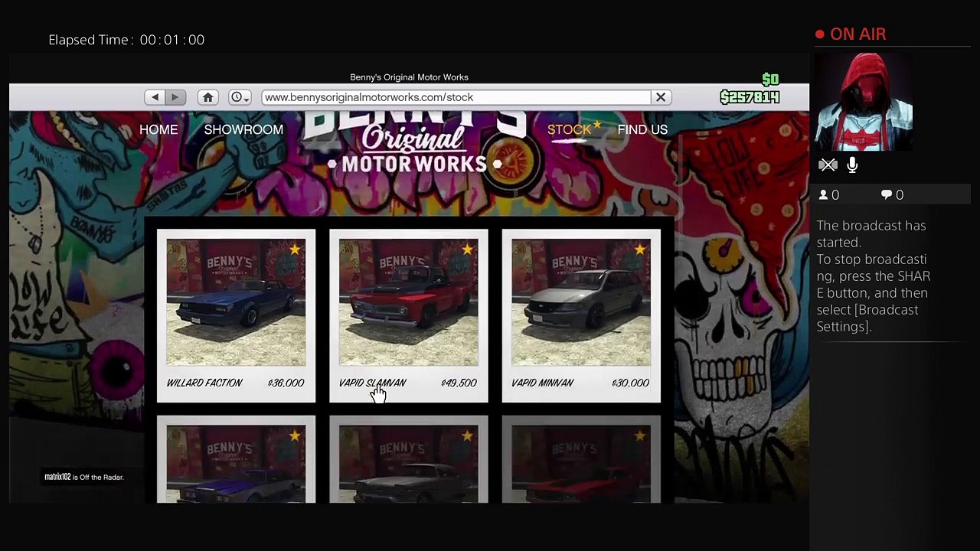The width and height of the screenshot is (980, 551).
Task: Click the $0 cash amount
Action: click(770, 80)
